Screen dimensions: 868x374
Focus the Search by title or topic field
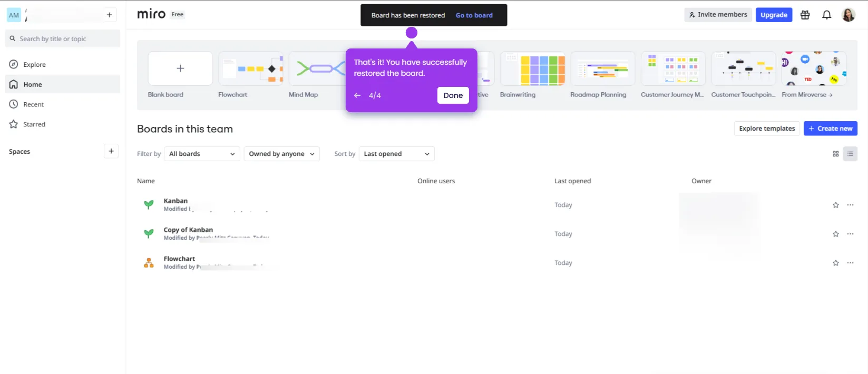63,38
